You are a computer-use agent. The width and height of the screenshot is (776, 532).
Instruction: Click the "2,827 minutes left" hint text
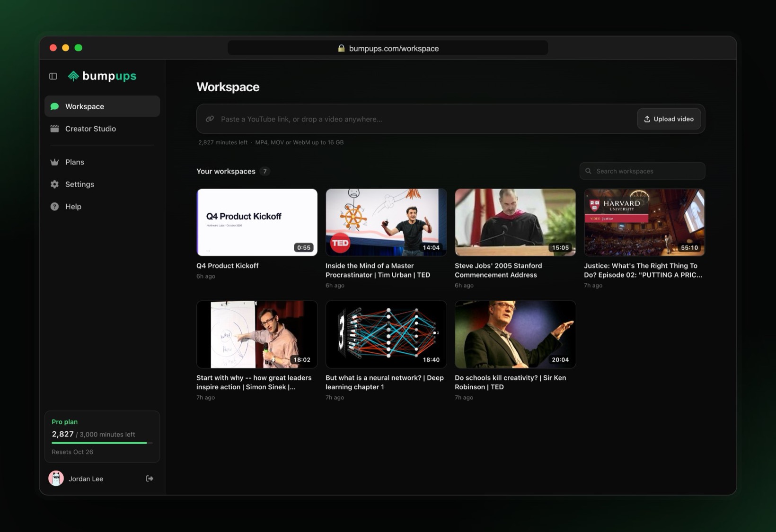coord(223,142)
